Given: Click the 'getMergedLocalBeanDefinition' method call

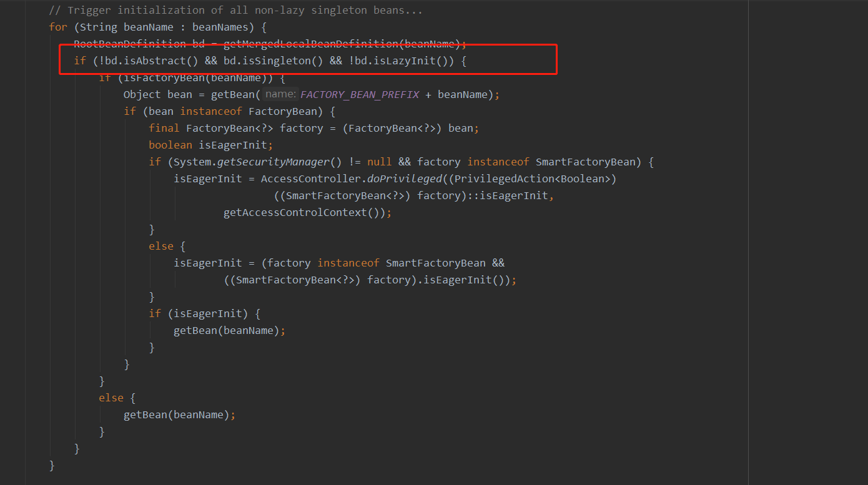Looking at the screenshot, I should [x=311, y=44].
